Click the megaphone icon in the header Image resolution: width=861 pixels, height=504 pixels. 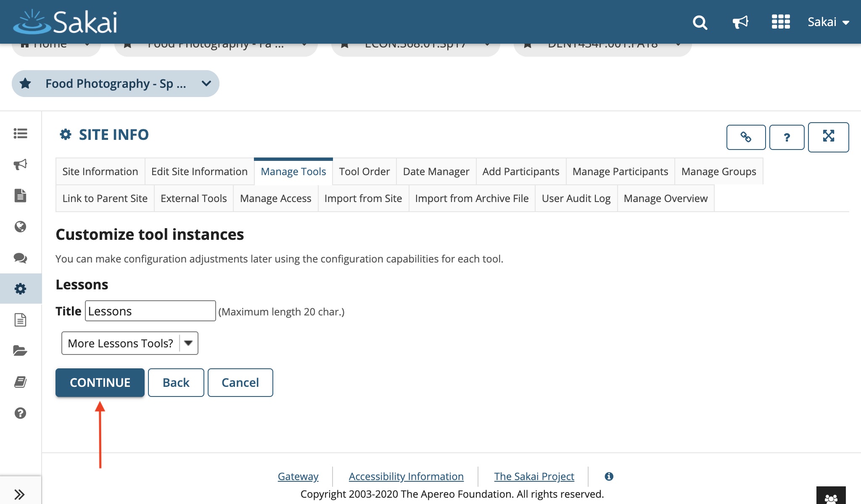[x=740, y=22]
